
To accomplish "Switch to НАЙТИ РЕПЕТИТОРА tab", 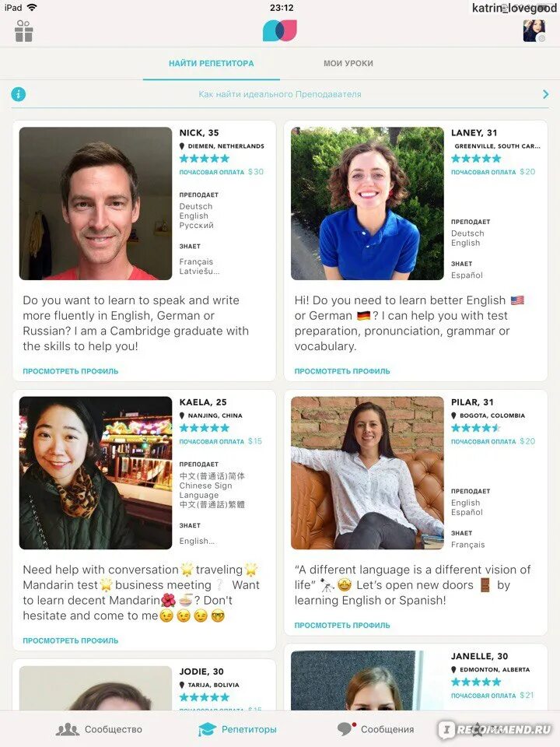I will pos(212,63).
